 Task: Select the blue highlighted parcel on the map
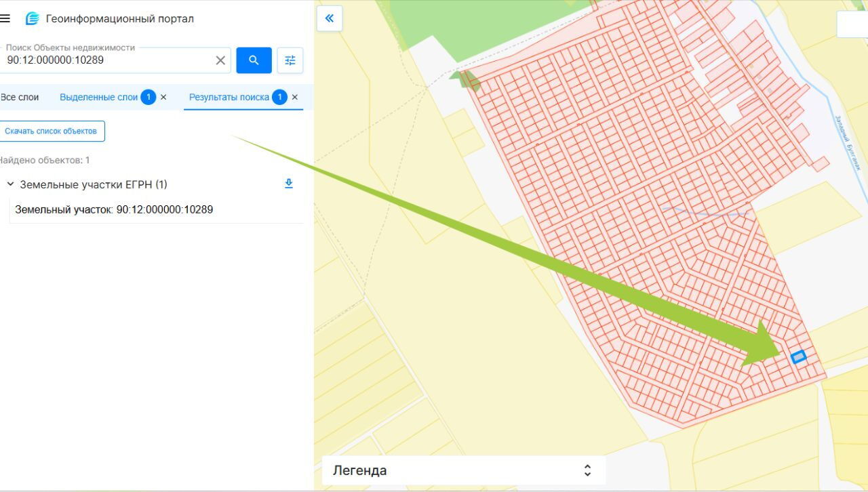[799, 356]
